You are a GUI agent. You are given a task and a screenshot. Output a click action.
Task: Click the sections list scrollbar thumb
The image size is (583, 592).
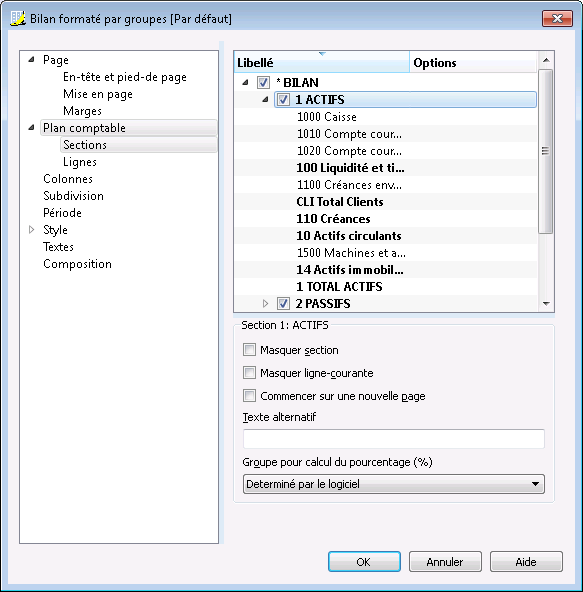click(x=546, y=151)
